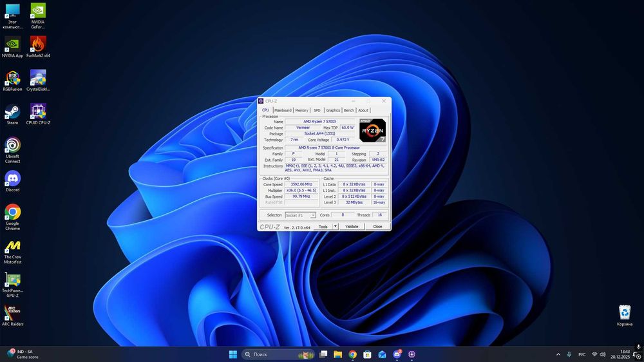Expand the Tools dropdown arrow

pyautogui.click(x=335, y=226)
